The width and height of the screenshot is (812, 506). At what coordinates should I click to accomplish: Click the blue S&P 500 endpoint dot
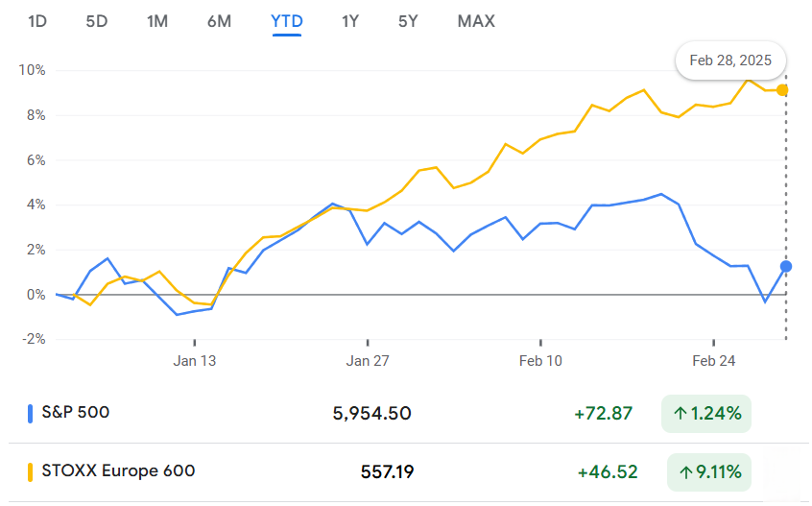(x=786, y=266)
